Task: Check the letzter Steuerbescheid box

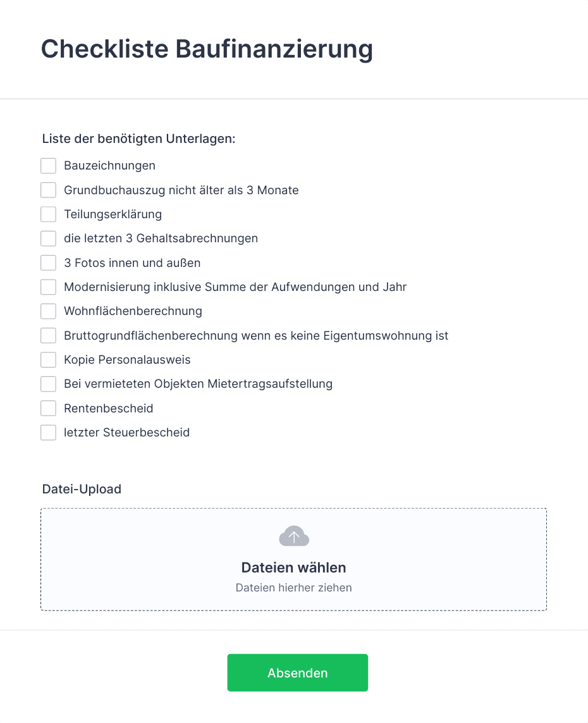Action: tap(49, 433)
